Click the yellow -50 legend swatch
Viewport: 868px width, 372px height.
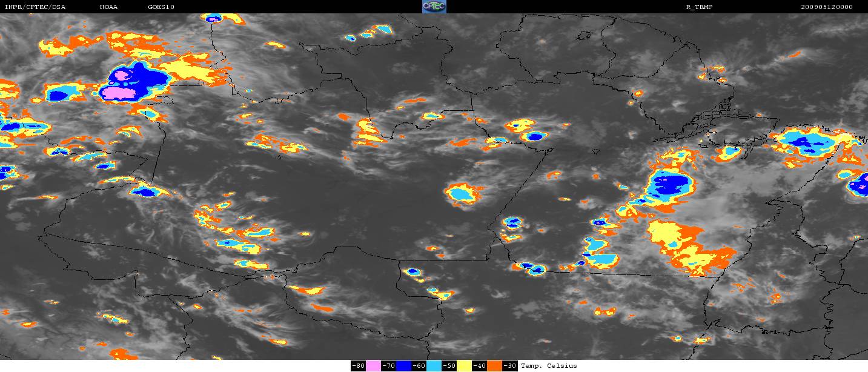pos(464,366)
